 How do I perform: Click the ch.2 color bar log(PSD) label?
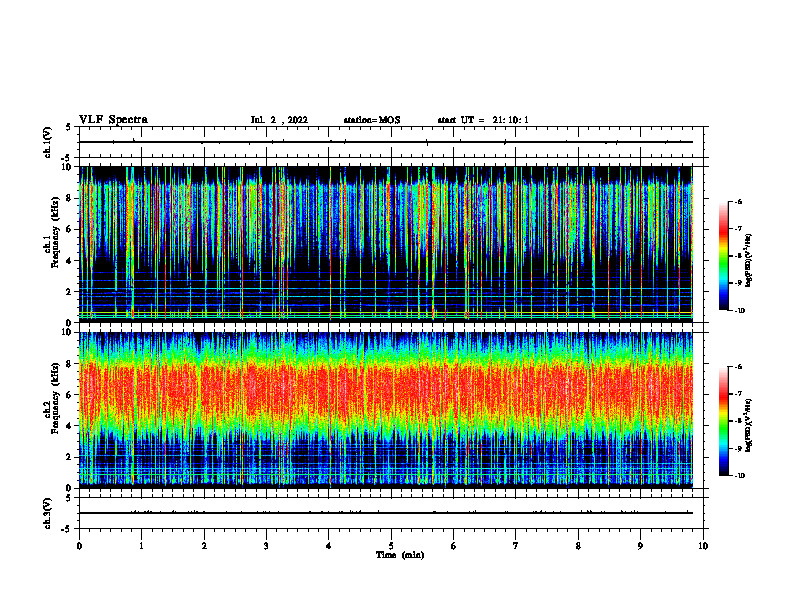pyautogui.click(x=749, y=425)
